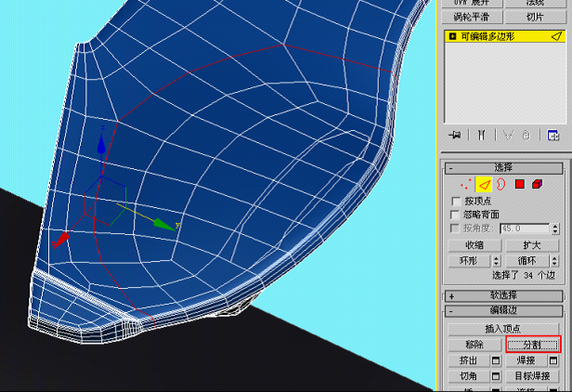Expand 可编辑多边形 stack entry box
This screenshot has width=572, height=392.
coord(453,36)
